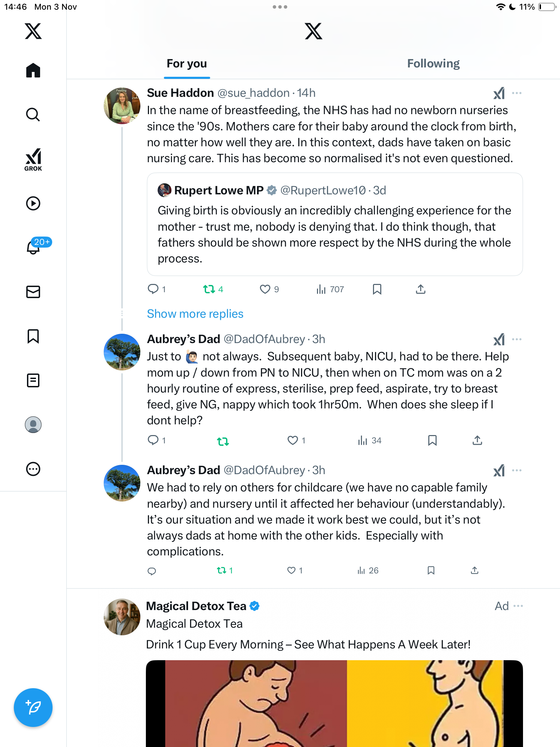Like Sue Haddon's post
Viewport: 560px width, 747px height.
pos(265,289)
